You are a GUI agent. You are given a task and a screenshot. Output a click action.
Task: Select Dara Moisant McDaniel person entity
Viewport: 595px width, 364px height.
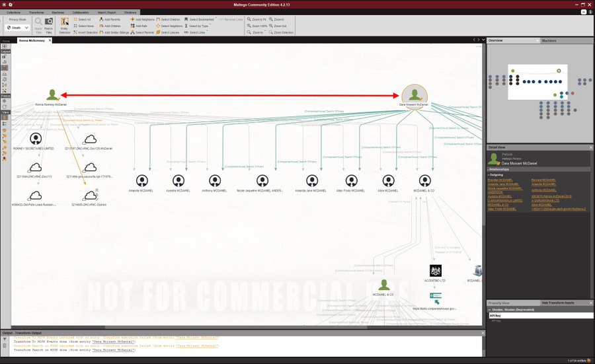point(415,95)
